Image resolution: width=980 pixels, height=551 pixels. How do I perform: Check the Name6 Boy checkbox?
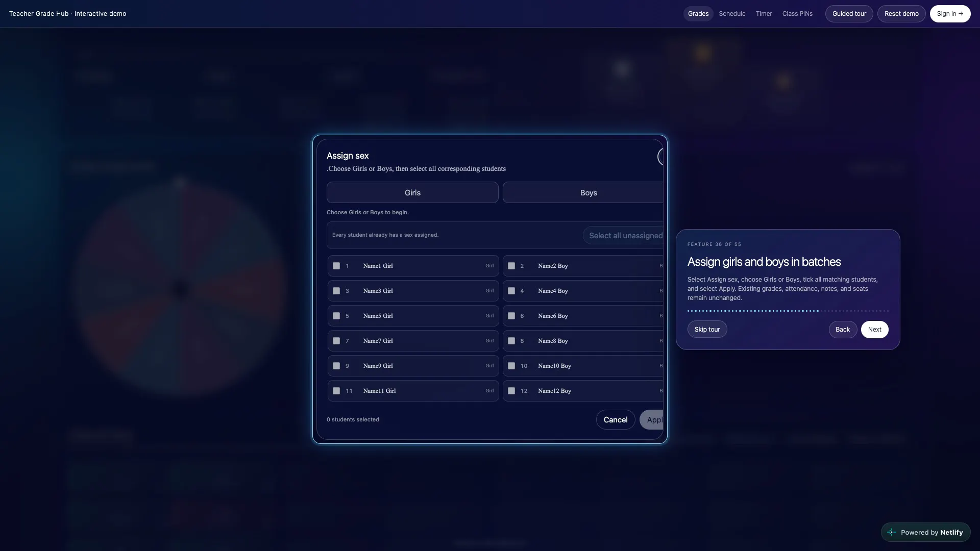[x=511, y=316]
